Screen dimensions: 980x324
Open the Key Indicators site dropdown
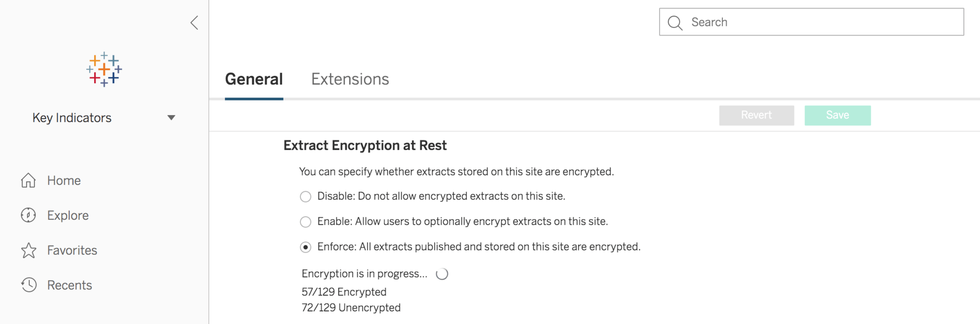pyautogui.click(x=72, y=118)
